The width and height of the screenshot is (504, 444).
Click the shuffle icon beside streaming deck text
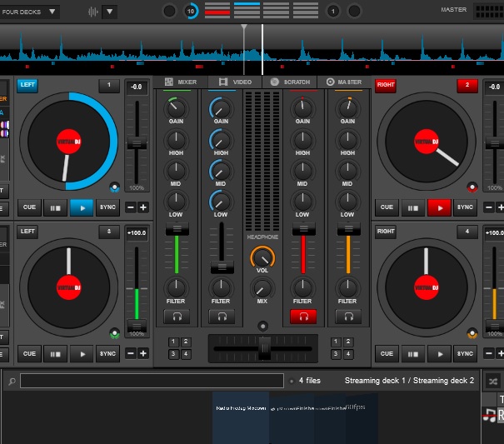(493, 382)
